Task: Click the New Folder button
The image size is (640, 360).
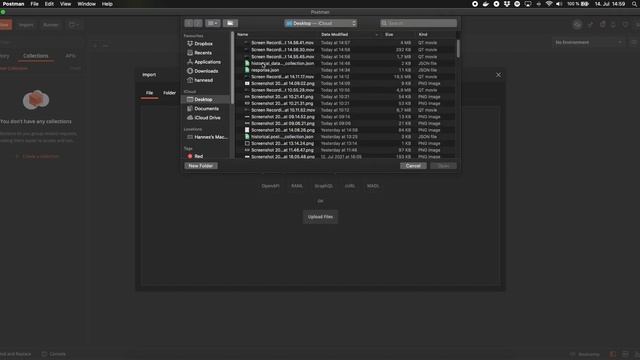Action: tap(201, 166)
